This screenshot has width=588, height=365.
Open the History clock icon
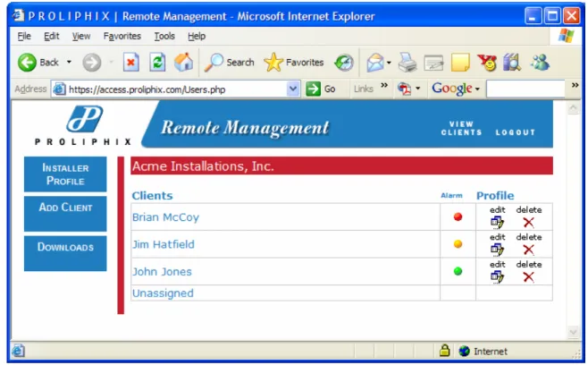344,63
